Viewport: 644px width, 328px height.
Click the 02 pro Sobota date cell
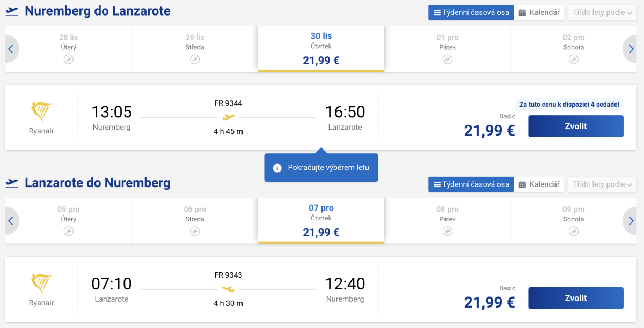[x=573, y=49]
